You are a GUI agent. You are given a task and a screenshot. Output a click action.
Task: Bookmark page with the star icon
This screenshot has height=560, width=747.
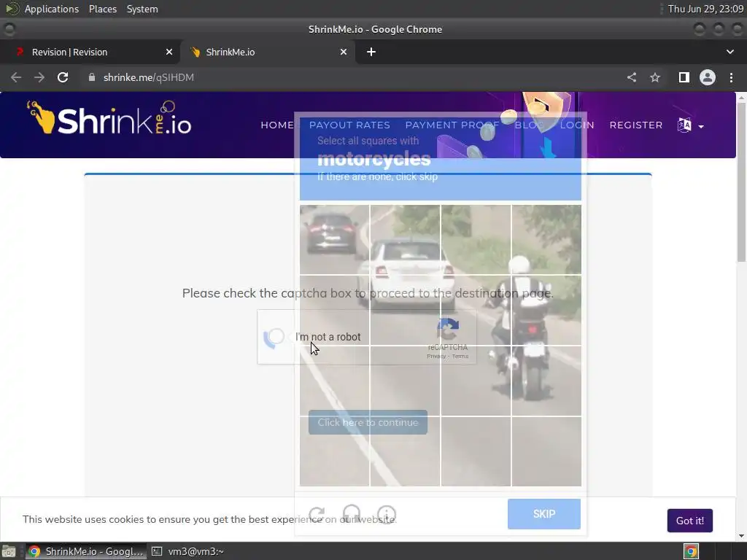pos(655,77)
